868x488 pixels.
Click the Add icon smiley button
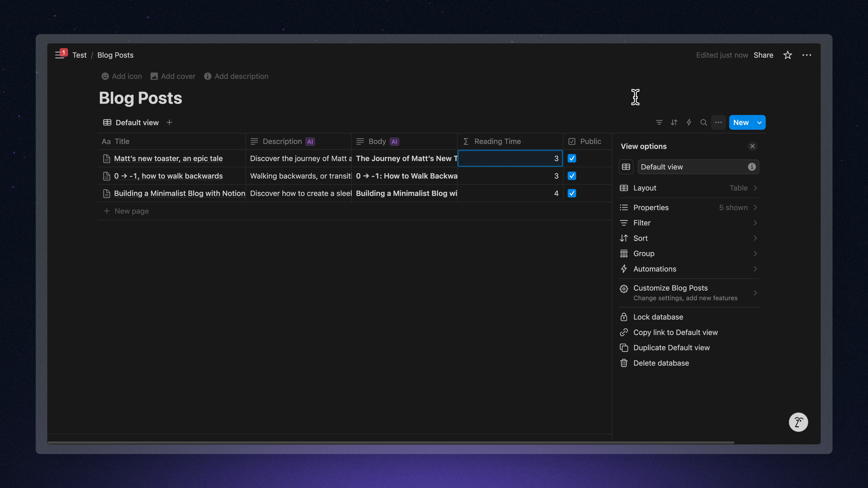105,76
